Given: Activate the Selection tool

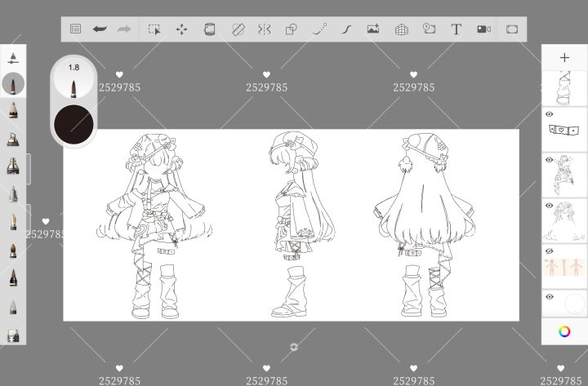Looking at the screenshot, I should 154,29.
